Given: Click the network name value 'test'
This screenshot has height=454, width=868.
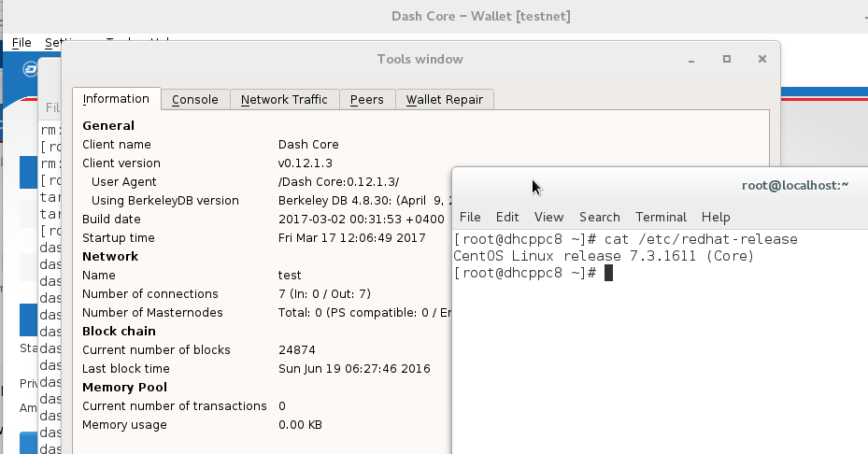Looking at the screenshot, I should (x=290, y=276).
